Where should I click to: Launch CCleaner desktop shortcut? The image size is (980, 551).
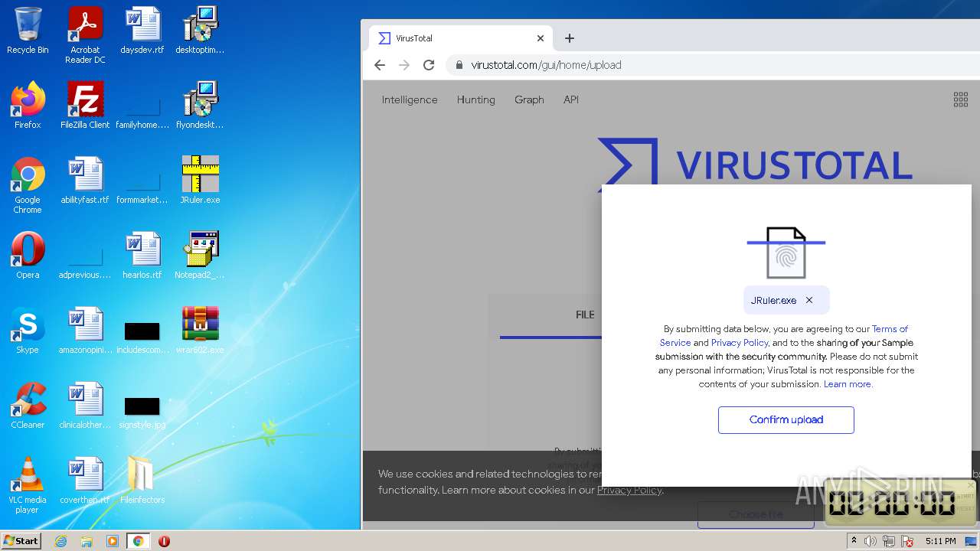(28, 406)
